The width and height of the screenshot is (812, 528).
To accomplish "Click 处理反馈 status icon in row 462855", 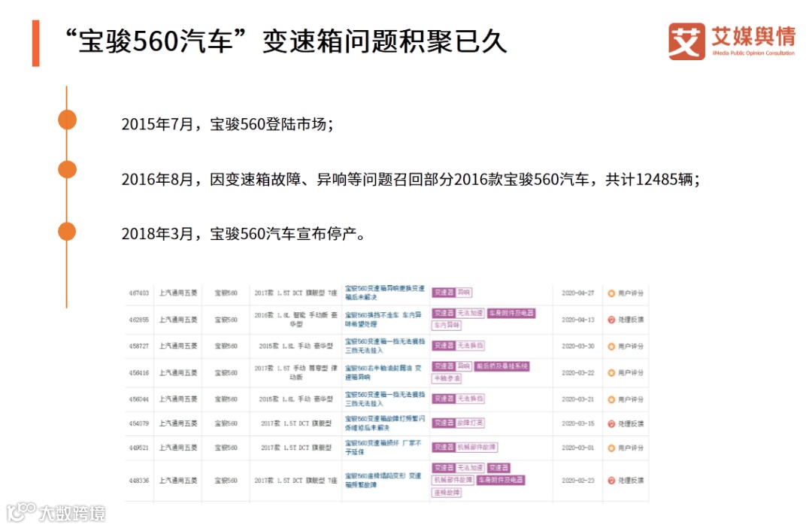I will (611, 320).
